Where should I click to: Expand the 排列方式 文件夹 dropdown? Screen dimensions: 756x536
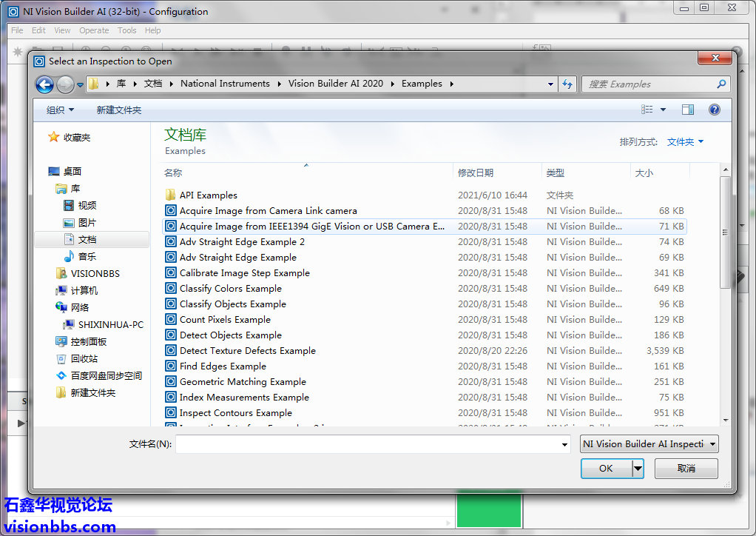(685, 141)
